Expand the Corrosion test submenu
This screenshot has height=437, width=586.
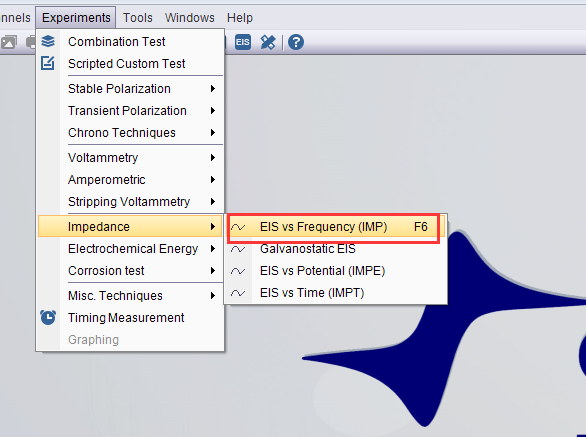point(130,271)
